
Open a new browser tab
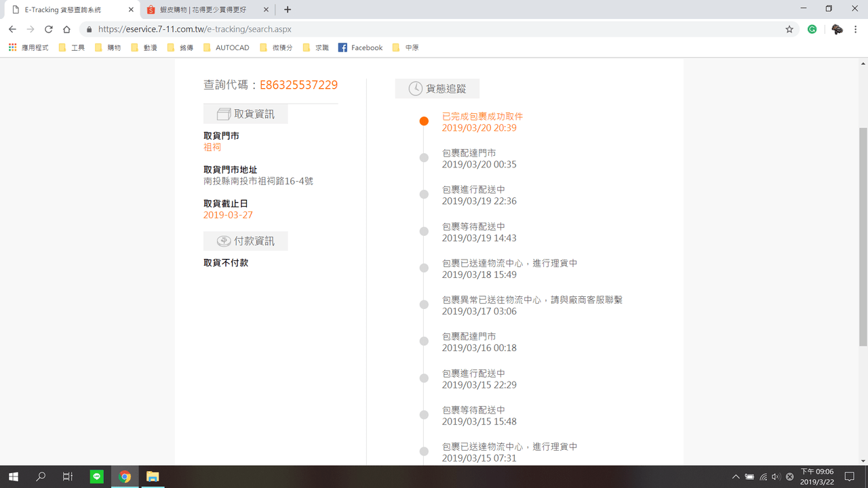[288, 9]
